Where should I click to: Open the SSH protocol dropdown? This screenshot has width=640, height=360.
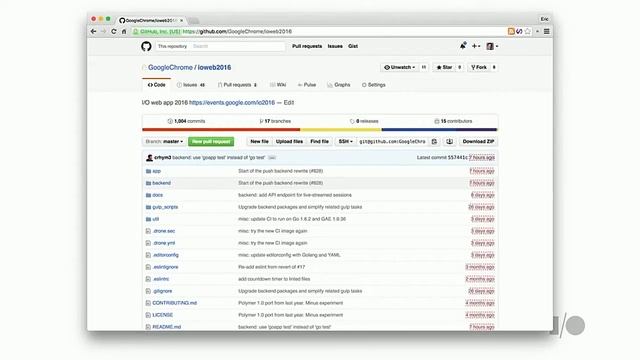coord(345,142)
